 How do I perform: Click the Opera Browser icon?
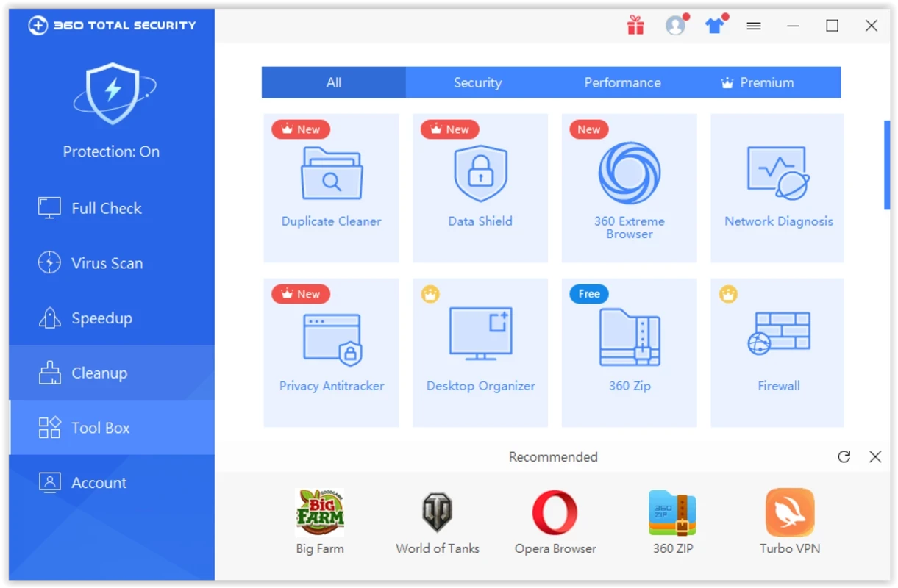point(555,512)
